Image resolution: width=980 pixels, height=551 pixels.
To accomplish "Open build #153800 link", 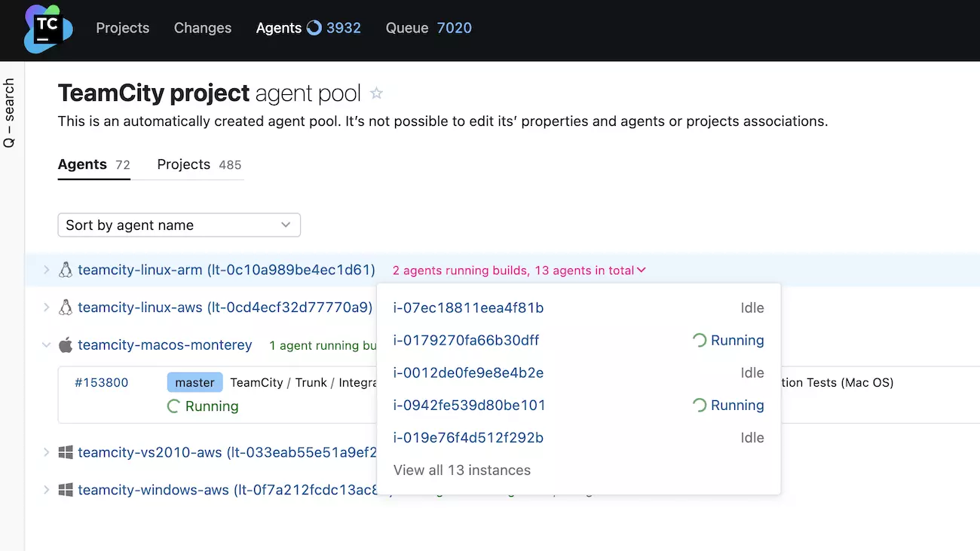I will [x=101, y=382].
